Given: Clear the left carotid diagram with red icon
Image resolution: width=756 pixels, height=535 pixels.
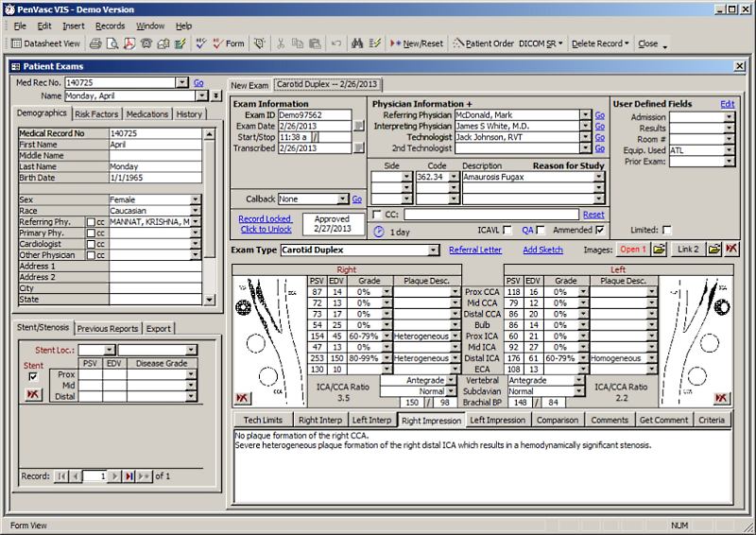Looking at the screenshot, I should (x=721, y=398).
